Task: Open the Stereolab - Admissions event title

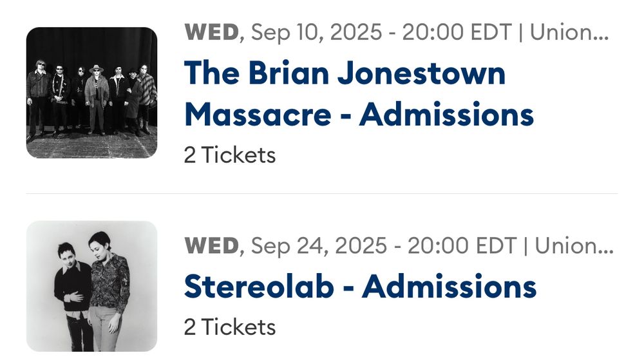Action: (360, 287)
